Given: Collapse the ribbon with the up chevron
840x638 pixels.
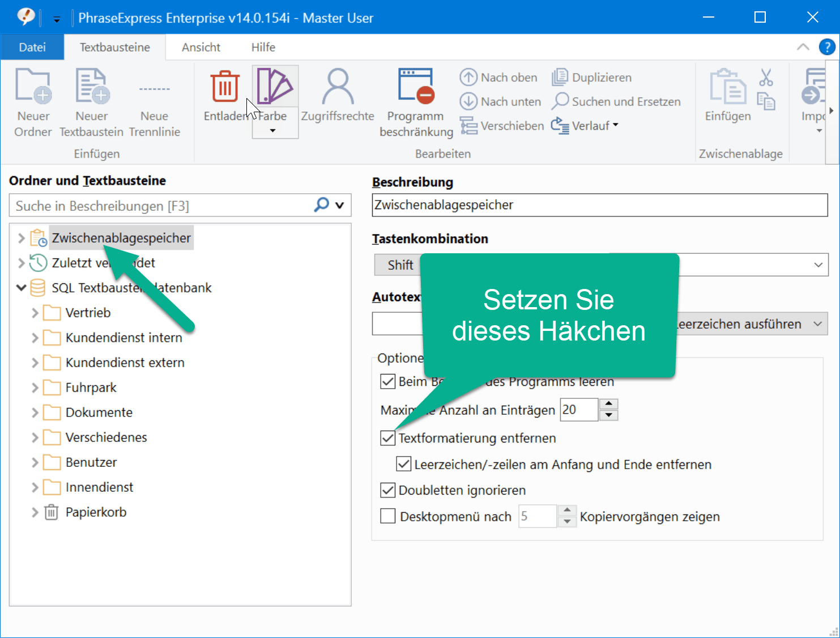Looking at the screenshot, I should [803, 46].
